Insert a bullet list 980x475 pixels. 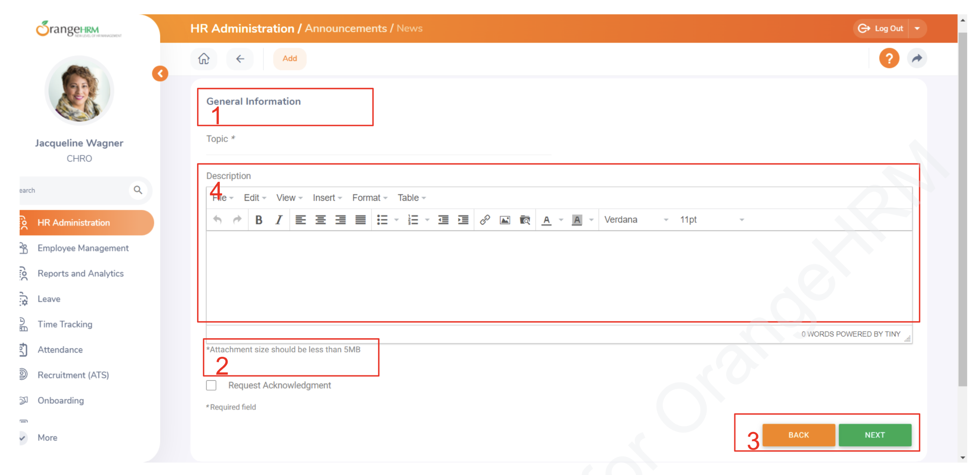tap(382, 220)
